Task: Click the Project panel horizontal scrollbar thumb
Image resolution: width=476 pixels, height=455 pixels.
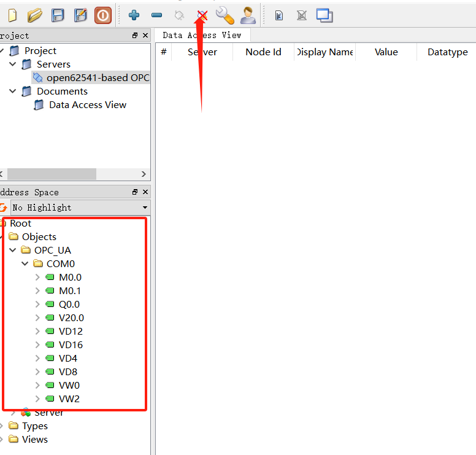Action: tap(52, 174)
